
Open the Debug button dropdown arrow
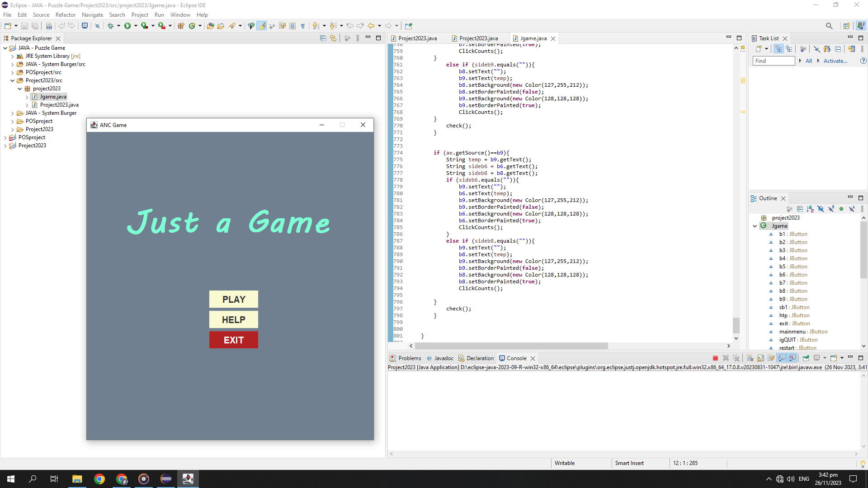click(118, 26)
